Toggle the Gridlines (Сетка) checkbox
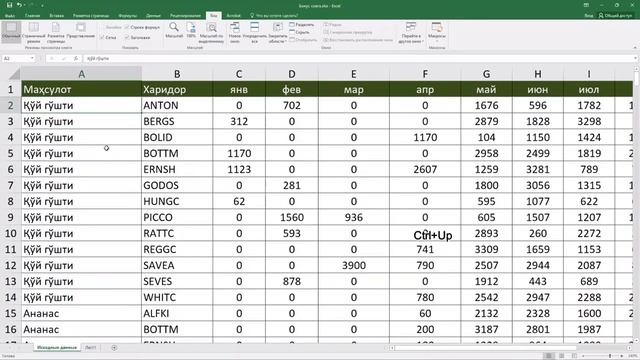The height and width of the screenshot is (360, 640). [108, 37]
